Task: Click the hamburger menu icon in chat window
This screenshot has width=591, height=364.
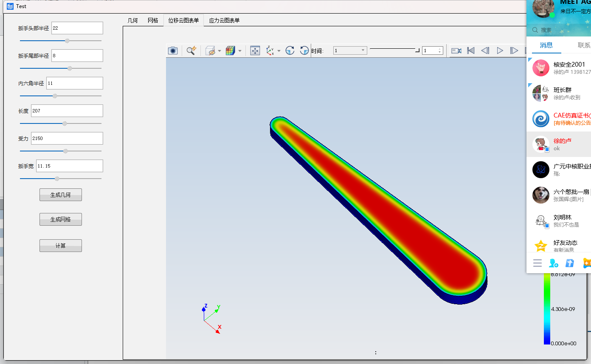Action: pos(538,263)
